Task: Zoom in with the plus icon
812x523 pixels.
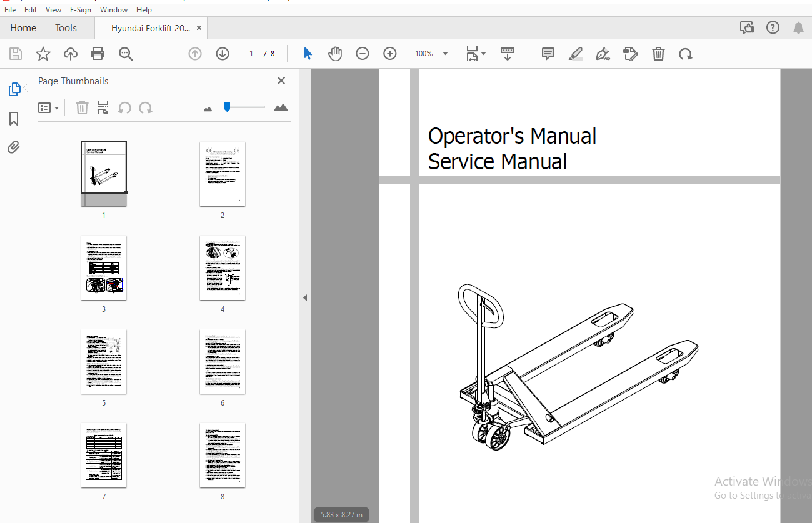Action: tap(390, 54)
